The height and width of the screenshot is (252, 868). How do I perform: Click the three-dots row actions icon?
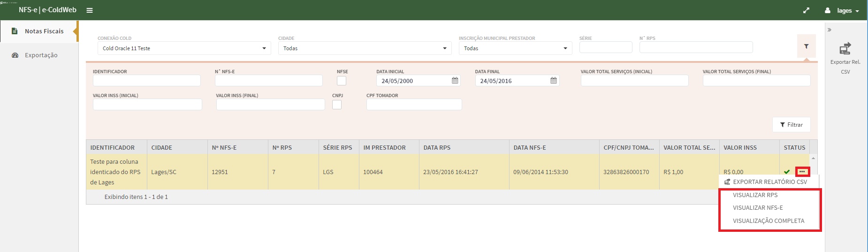click(x=802, y=172)
